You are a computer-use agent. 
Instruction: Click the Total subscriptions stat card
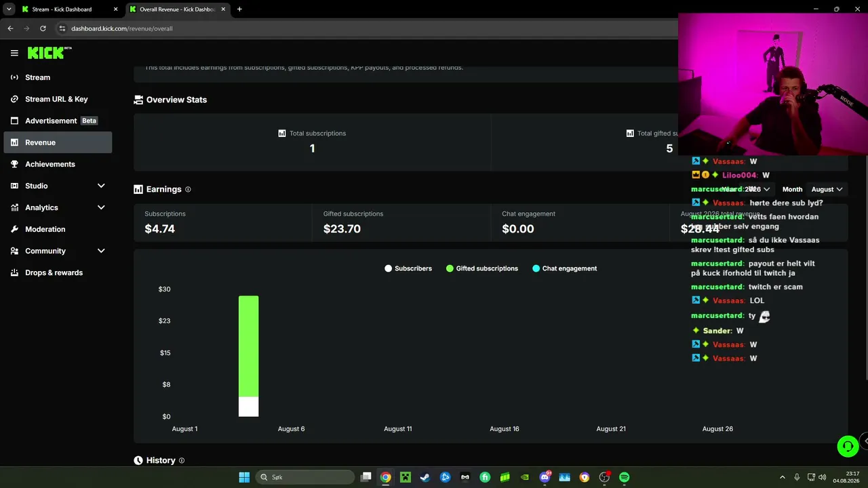click(312, 142)
